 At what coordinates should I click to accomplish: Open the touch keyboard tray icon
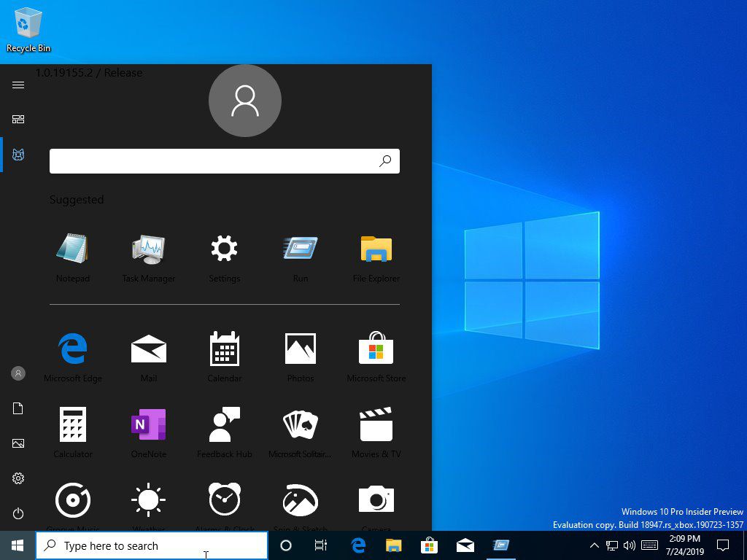650,545
